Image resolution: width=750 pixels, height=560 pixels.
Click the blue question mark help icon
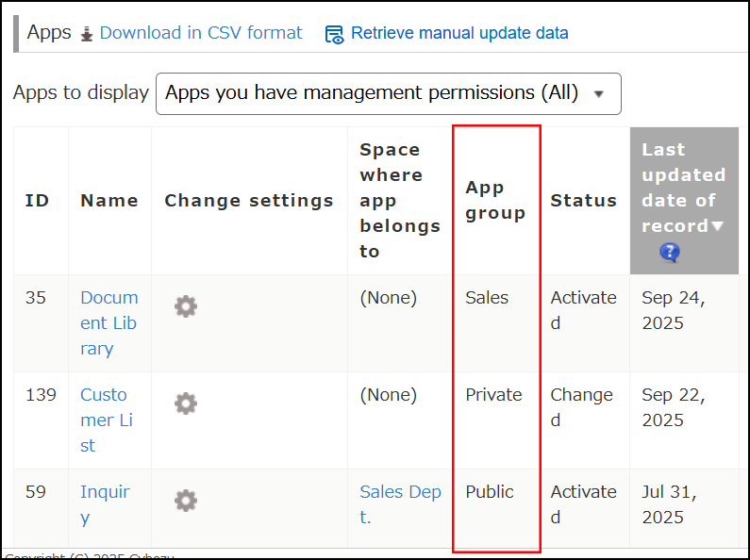pos(670,252)
